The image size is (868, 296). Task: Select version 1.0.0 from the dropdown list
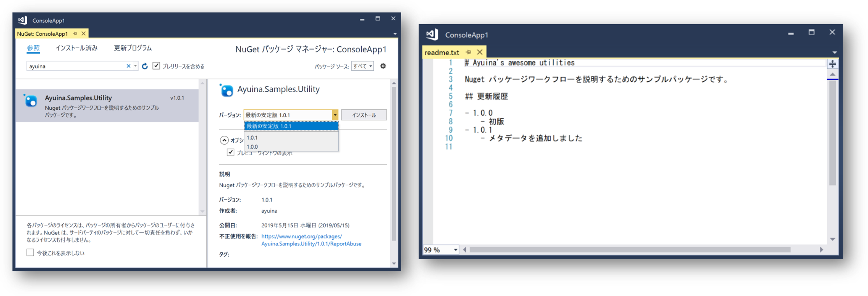pyautogui.click(x=291, y=147)
